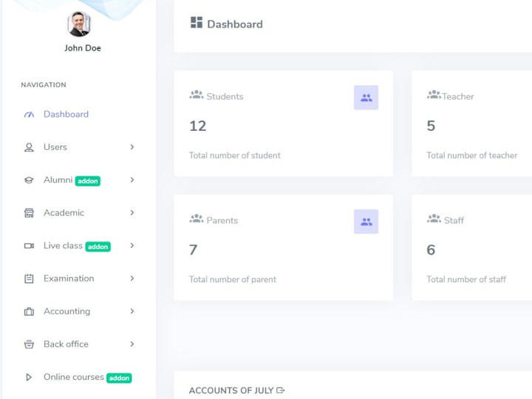The width and height of the screenshot is (532, 399).
Task: Click the addon badge next to Live class
Action: (98, 247)
